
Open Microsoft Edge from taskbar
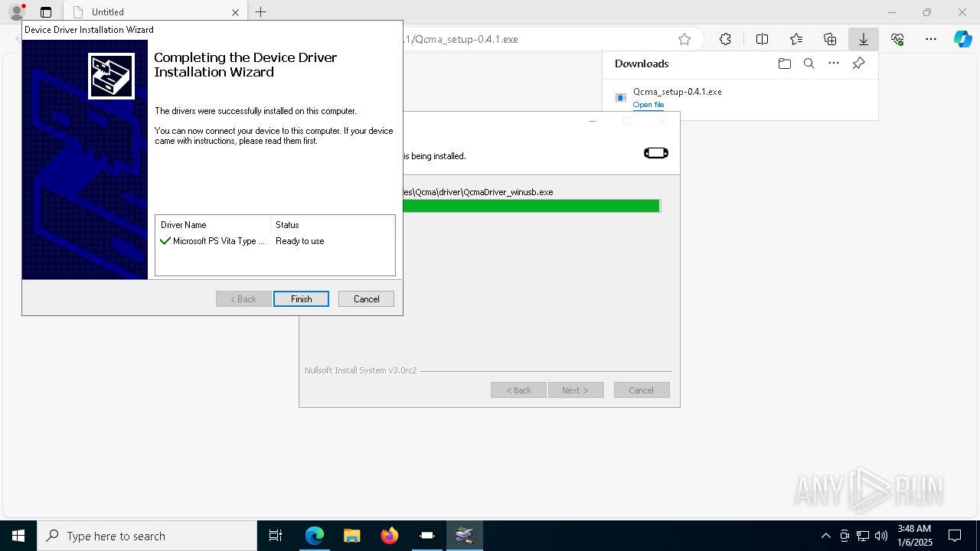click(315, 536)
